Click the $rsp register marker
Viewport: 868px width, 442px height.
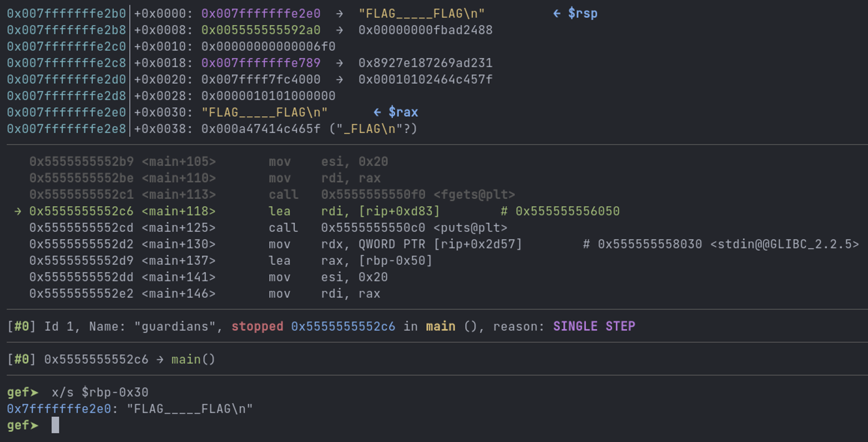click(582, 13)
